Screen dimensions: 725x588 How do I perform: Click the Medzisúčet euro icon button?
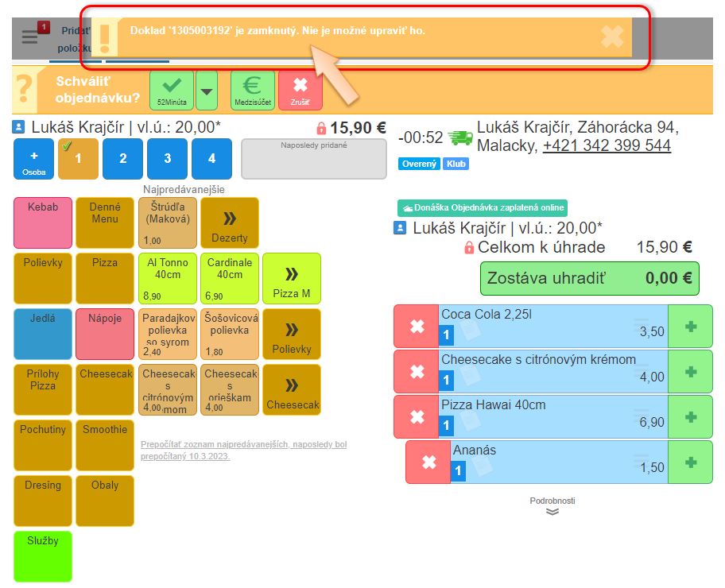(x=253, y=90)
